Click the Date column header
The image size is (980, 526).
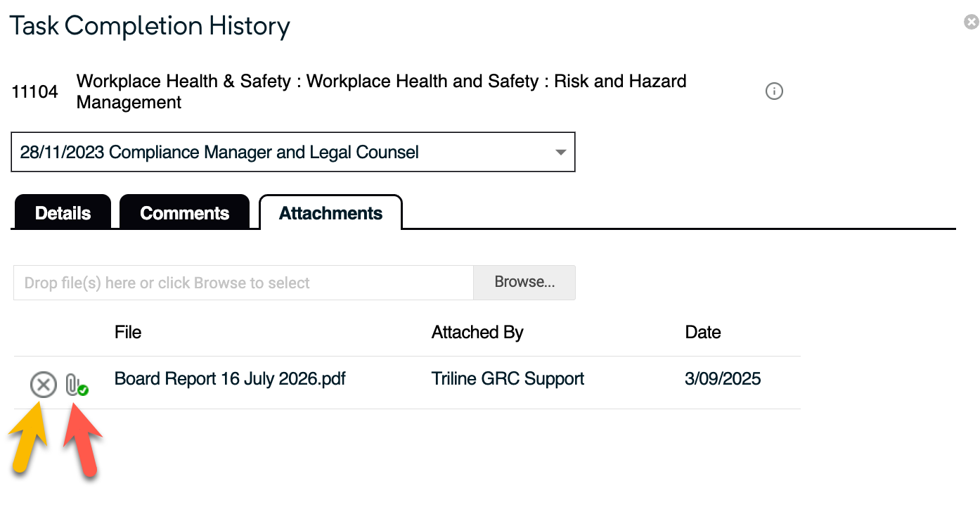703,333
